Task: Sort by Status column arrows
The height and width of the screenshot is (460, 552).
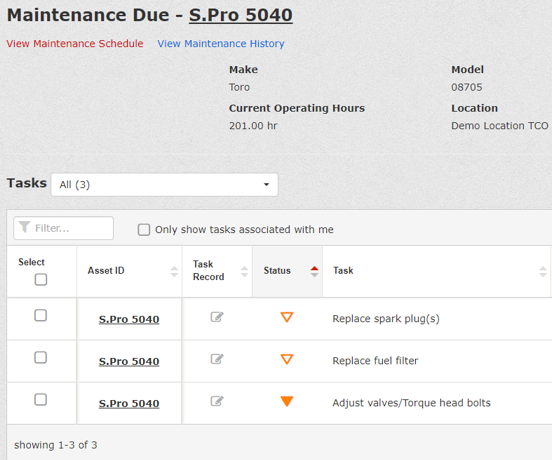Action: click(x=314, y=271)
